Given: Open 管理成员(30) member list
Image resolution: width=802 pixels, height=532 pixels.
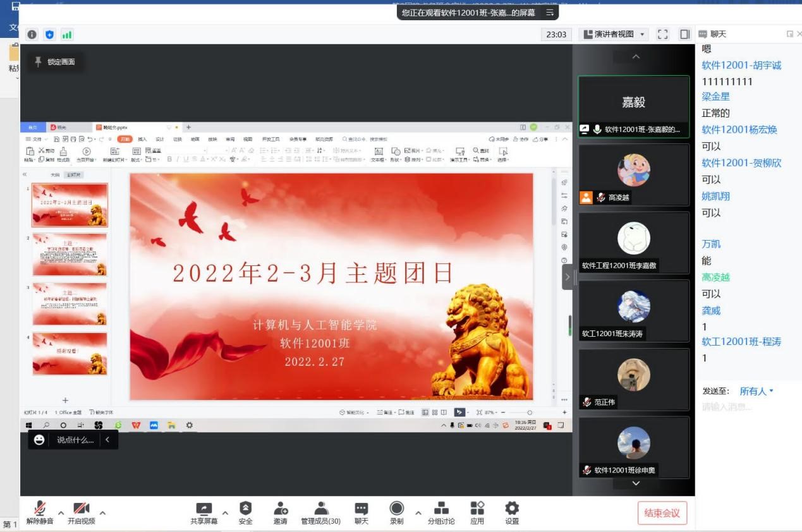Looking at the screenshot, I should pos(321,512).
